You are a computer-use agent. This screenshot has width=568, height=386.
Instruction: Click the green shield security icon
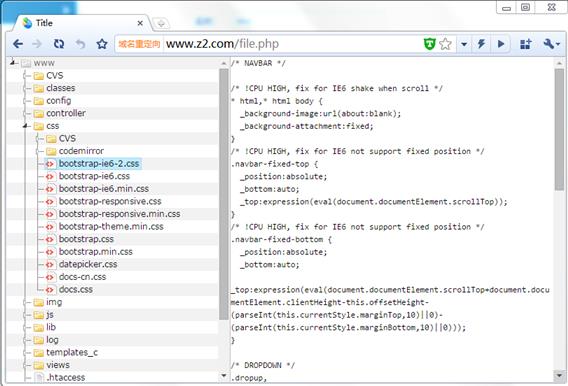(x=430, y=44)
